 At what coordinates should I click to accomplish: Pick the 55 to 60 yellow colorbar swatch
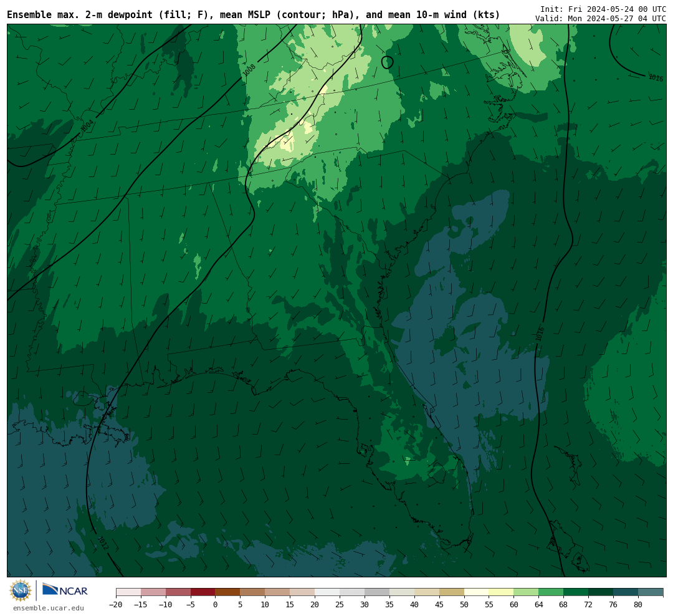click(502, 592)
